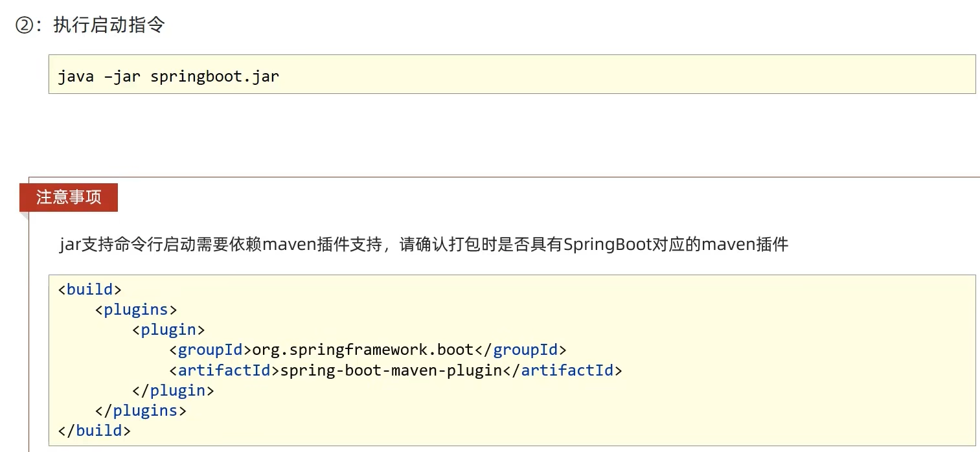The image size is (980, 452).
Task: Select the spring-boot-maven-plugin value
Action: 391,370
